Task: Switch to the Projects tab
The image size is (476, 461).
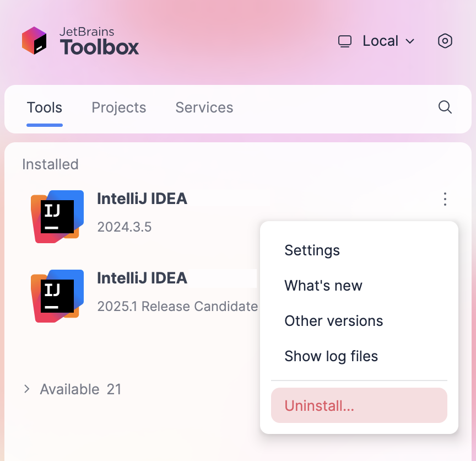Action: coord(118,108)
